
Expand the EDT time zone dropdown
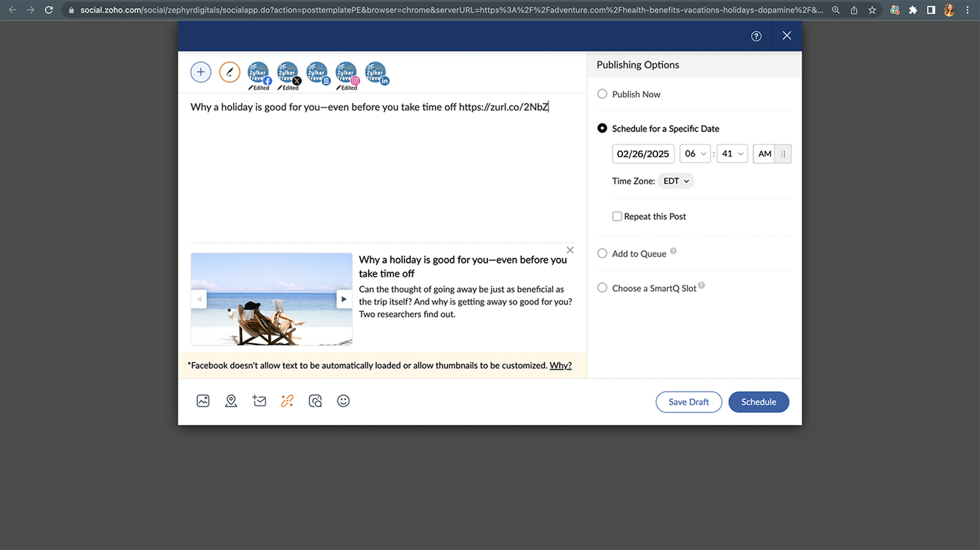[676, 181]
